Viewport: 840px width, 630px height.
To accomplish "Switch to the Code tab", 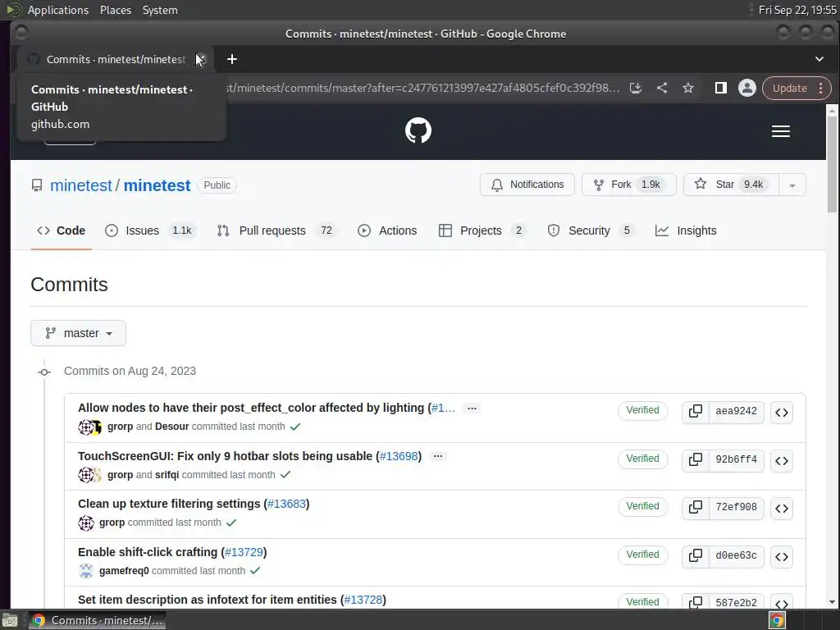I will [x=61, y=231].
